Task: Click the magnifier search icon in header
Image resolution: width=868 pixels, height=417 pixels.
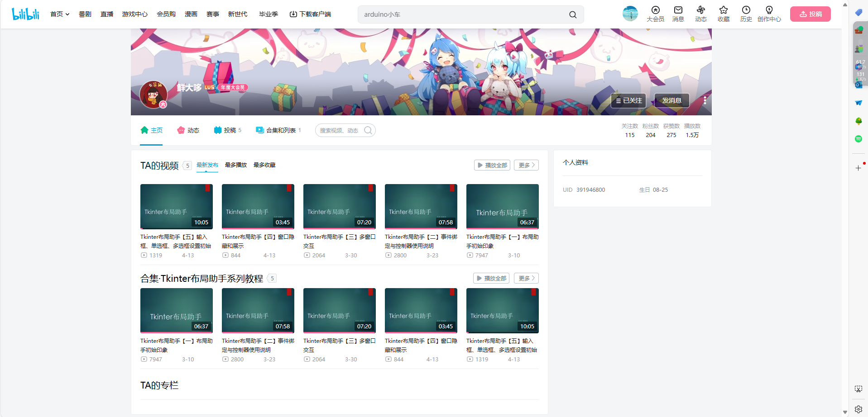Action: [x=573, y=14]
